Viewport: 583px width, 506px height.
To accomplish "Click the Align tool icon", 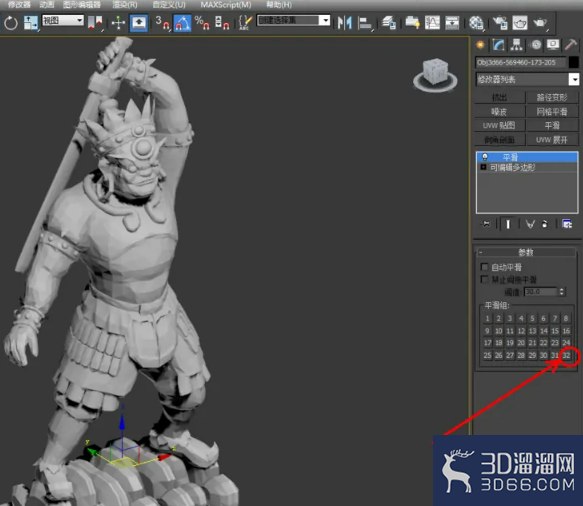I will [364, 23].
